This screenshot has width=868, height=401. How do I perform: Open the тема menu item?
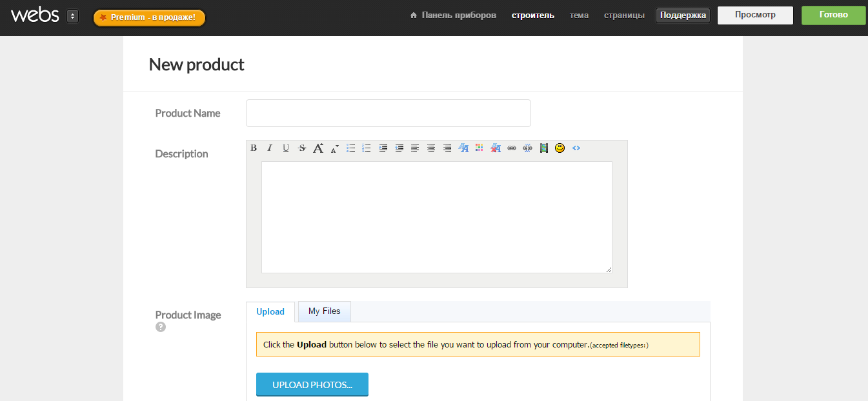[579, 15]
